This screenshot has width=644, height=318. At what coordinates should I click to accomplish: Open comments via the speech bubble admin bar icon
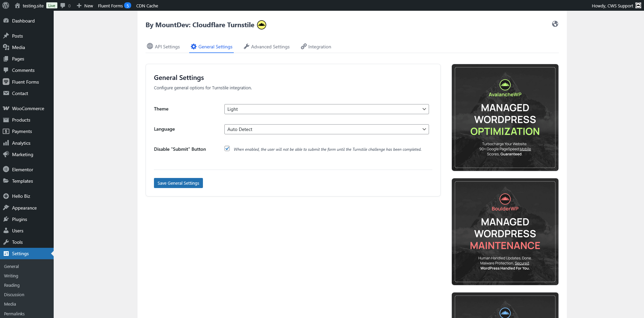(63, 5)
